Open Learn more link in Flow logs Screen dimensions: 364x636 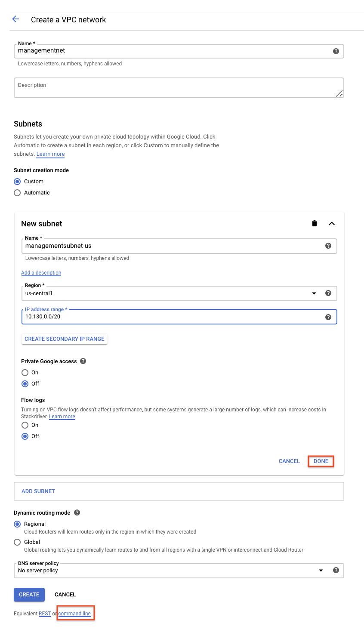62,417
